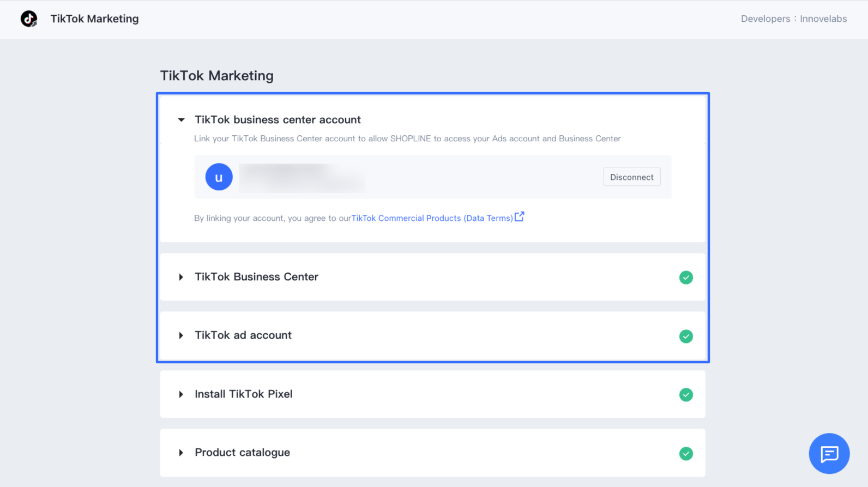Expand the TikTok Business Center section arrow

181,277
